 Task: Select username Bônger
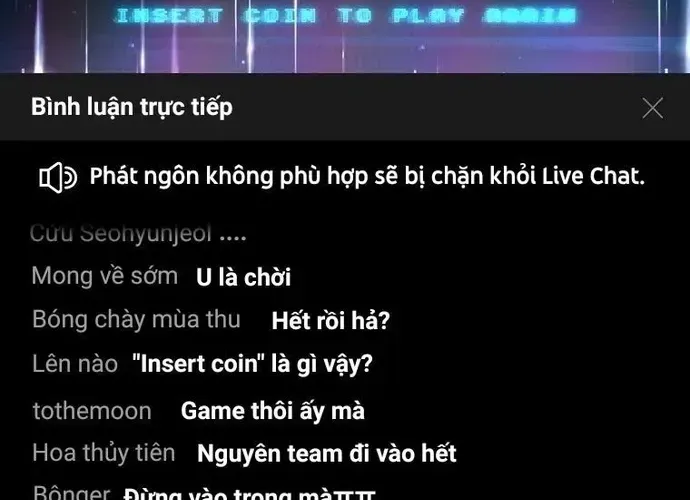(x=72, y=493)
